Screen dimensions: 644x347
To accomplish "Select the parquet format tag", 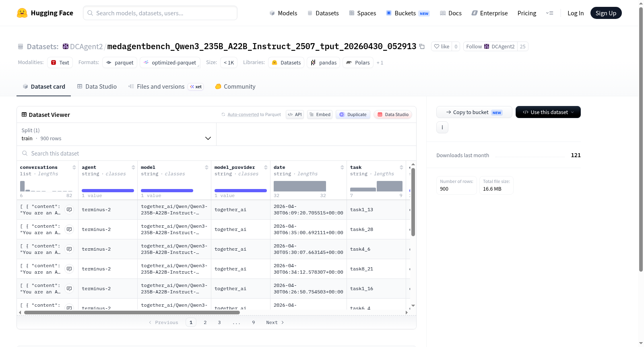I will [120, 62].
